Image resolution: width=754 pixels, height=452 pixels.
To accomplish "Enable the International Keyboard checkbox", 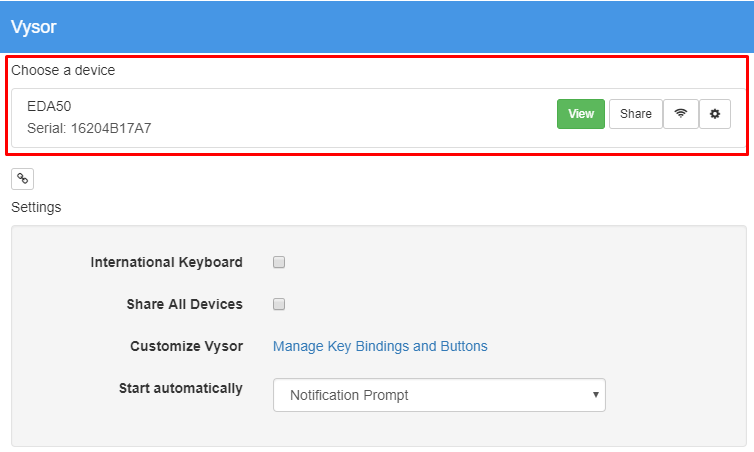I will (279, 262).
